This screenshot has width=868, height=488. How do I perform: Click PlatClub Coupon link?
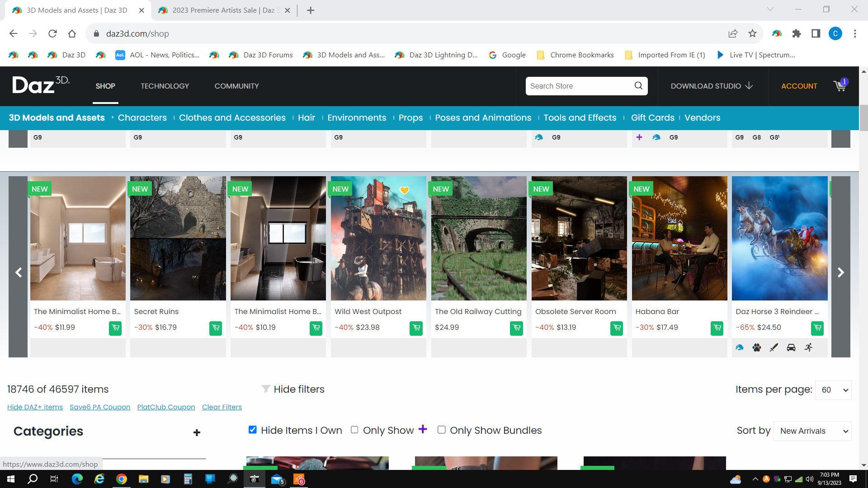coord(166,407)
